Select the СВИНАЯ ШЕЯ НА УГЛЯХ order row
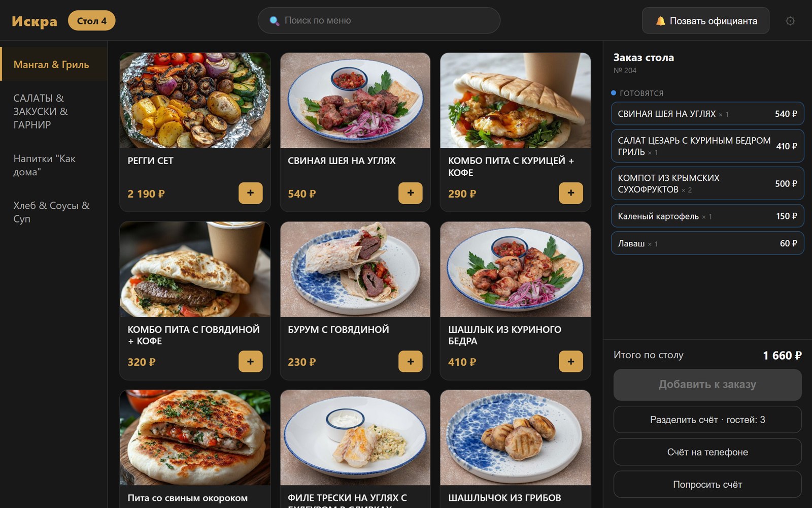The height and width of the screenshot is (508, 812). coord(707,114)
